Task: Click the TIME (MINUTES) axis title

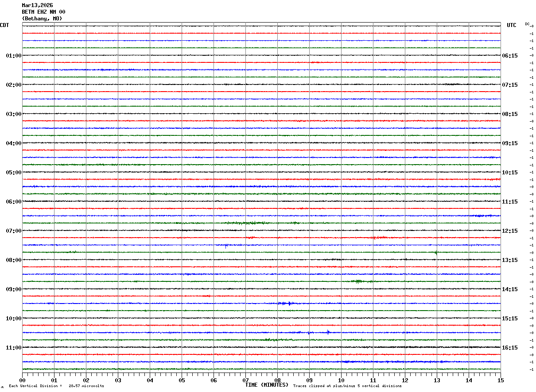Action: (267, 385)
